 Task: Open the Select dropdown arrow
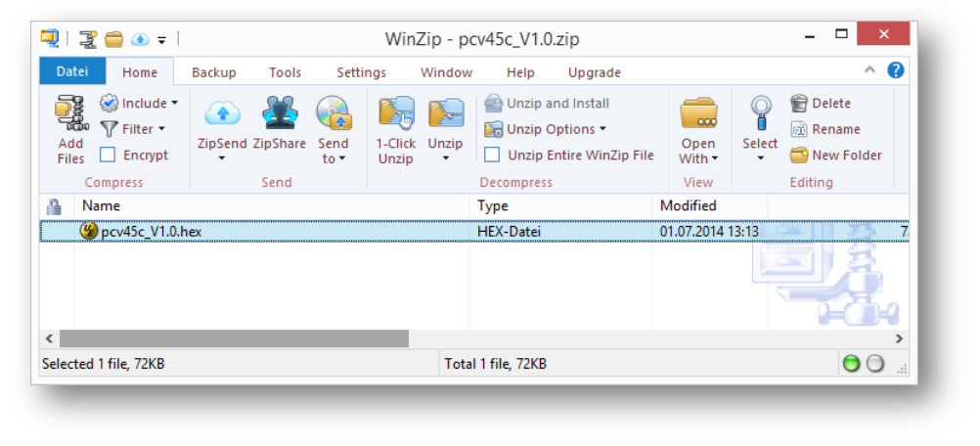coord(761,158)
